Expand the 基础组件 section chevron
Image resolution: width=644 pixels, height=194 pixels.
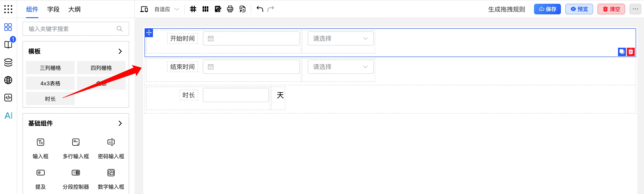120,123
